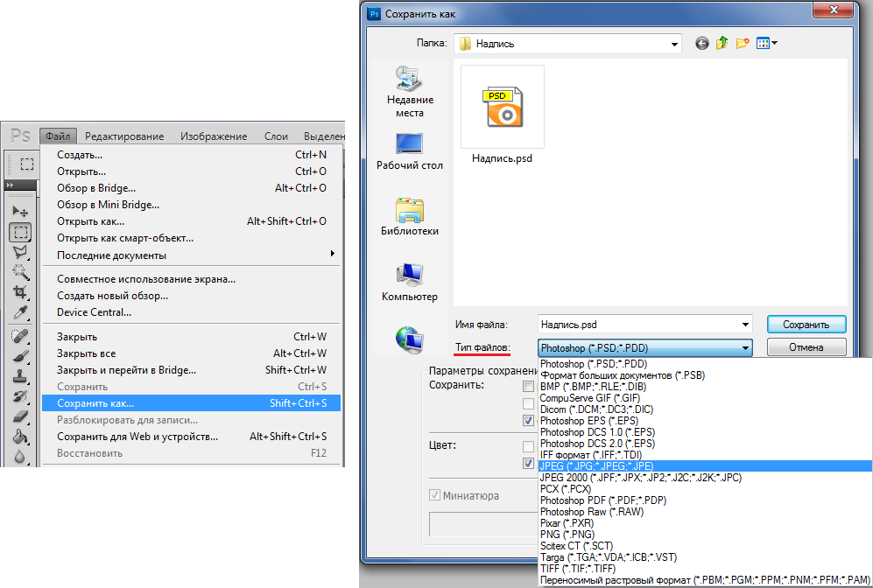Select the Magic Wand tool

click(21, 272)
